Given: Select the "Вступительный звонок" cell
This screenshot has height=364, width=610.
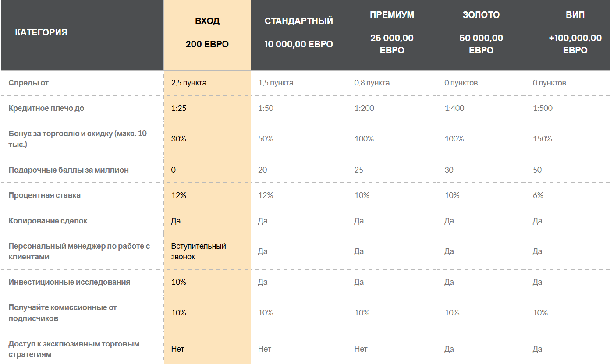Looking at the screenshot, I should point(198,251).
